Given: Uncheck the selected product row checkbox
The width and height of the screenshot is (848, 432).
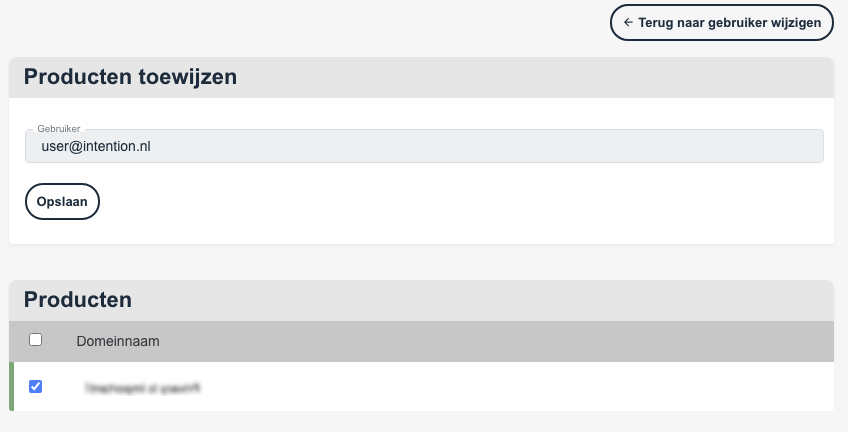Looking at the screenshot, I should (35, 387).
